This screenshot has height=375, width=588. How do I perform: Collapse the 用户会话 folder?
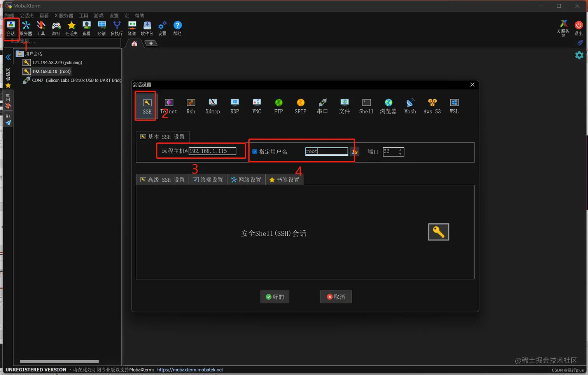tap(30, 54)
